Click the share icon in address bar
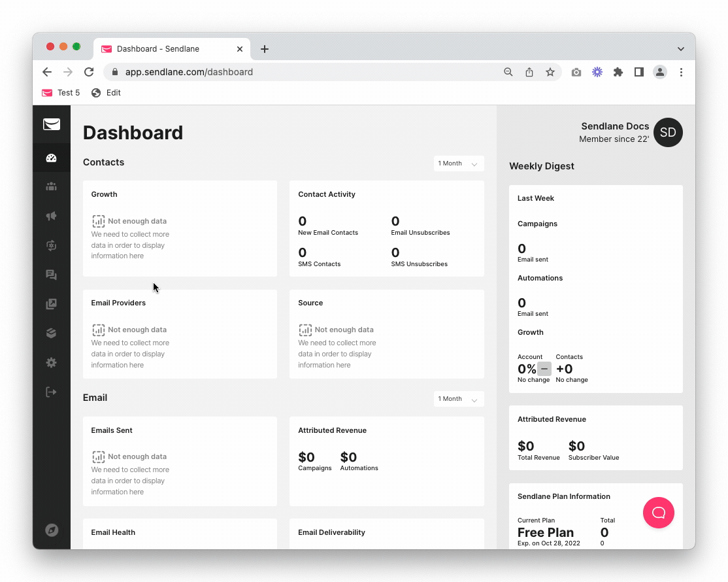 point(529,72)
